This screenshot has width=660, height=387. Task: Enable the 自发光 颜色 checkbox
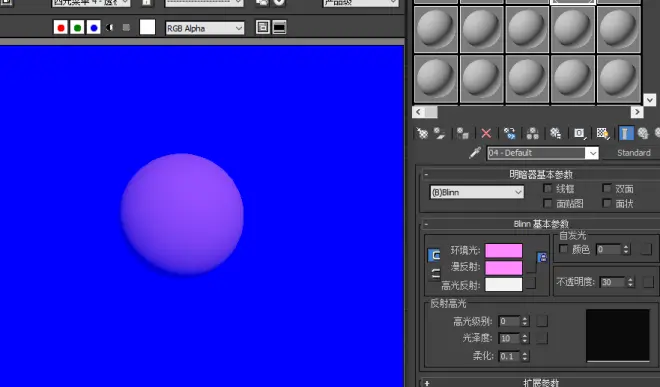(563, 249)
